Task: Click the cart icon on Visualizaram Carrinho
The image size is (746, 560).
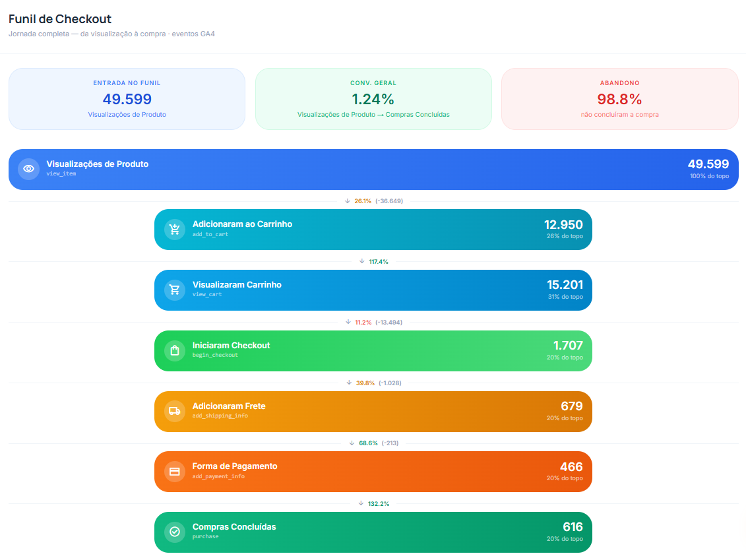Action: point(175,290)
